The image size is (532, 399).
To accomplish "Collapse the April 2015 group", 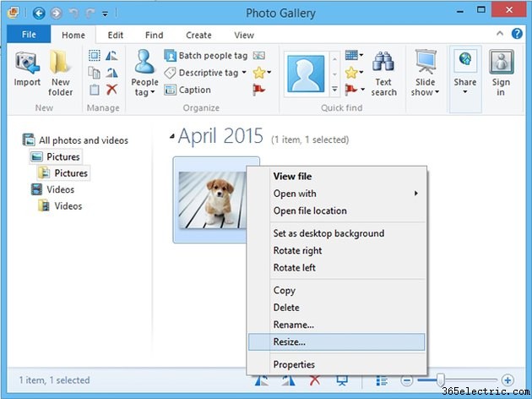I will (172, 136).
